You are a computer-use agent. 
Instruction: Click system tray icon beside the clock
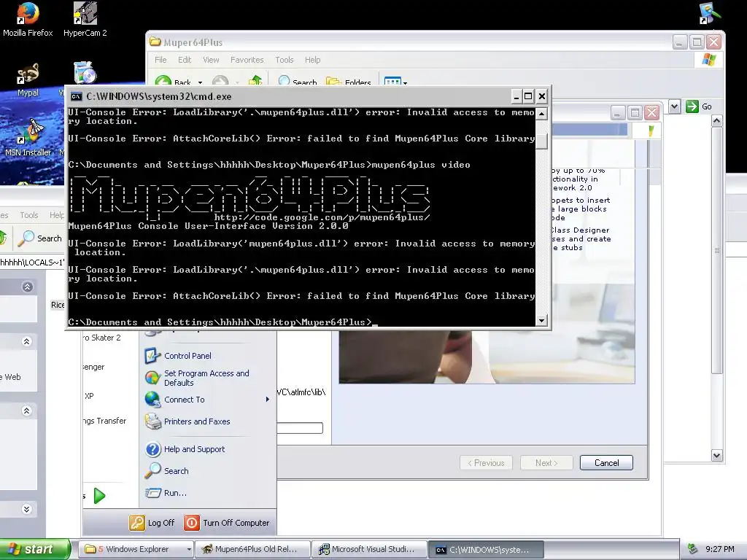pyautogui.click(x=693, y=549)
